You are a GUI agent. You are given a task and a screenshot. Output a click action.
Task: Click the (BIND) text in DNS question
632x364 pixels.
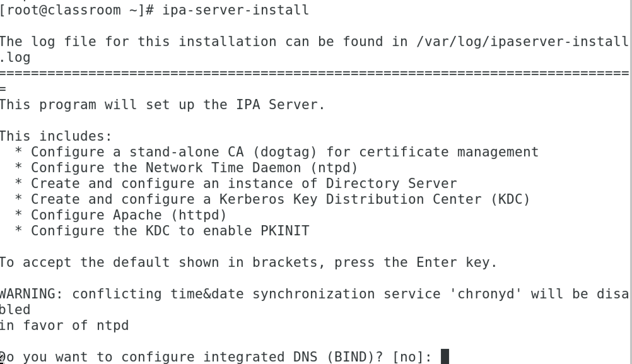pos(351,357)
